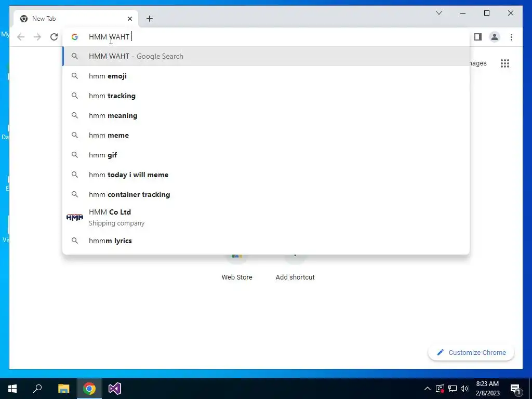Toggle the side panel icon
This screenshot has width=532, height=399.
tap(478, 37)
